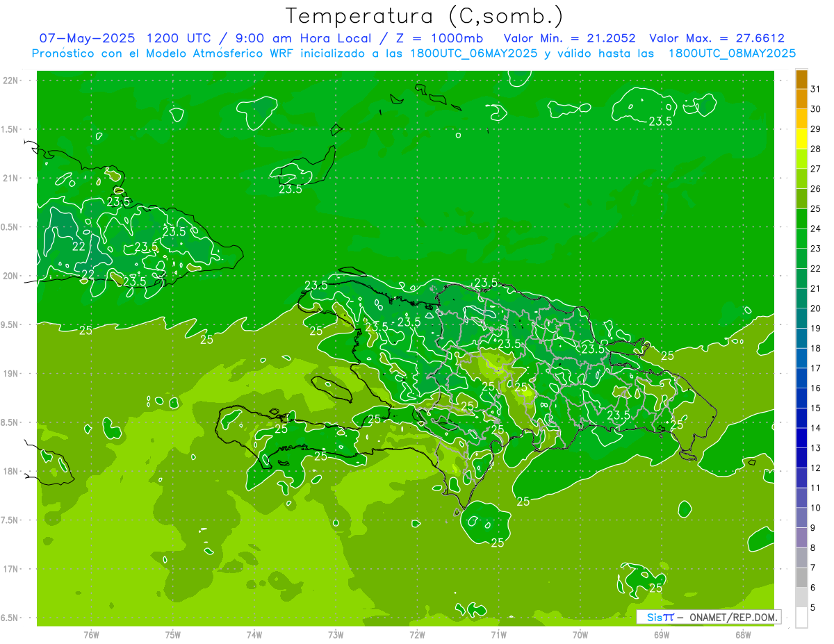The image size is (834, 644).
Task: Click the 68W longitude axis label
Action: pos(743,634)
